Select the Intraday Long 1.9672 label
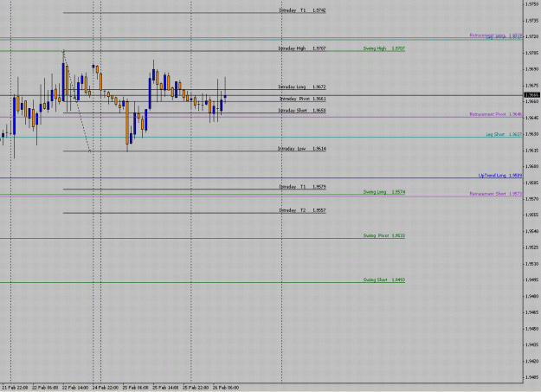The height and width of the screenshot is (392, 541). click(302, 87)
